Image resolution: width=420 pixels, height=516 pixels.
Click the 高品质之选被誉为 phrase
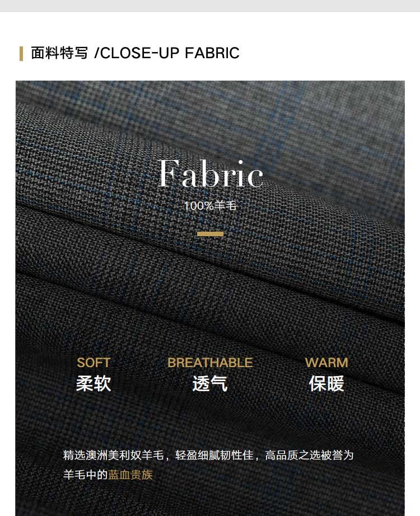tap(309, 455)
